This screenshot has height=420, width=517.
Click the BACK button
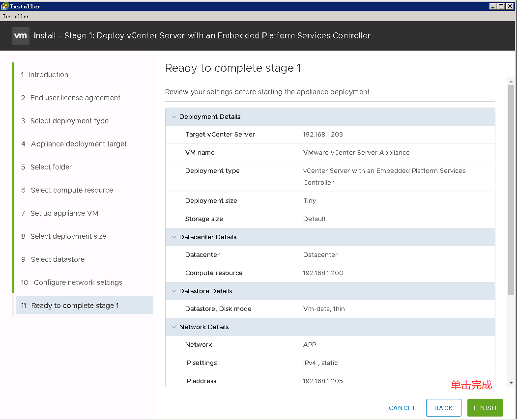pyautogui.click(x=443, y=408)
